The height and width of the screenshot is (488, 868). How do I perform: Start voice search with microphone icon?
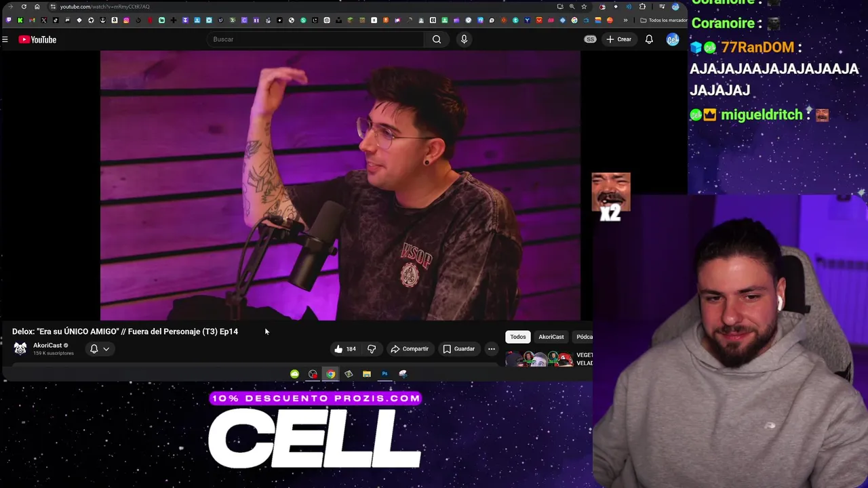tap(464, 39)
